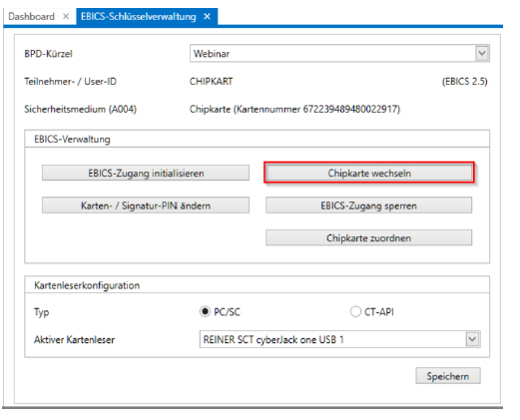
Task: Click the Webinar combo box field
Action: click(x=339, y=54)
